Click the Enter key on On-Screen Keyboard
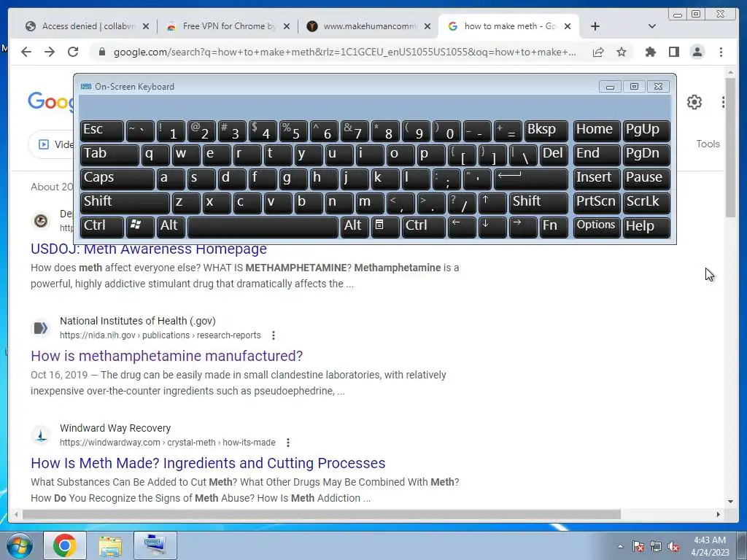 point(531,179)
